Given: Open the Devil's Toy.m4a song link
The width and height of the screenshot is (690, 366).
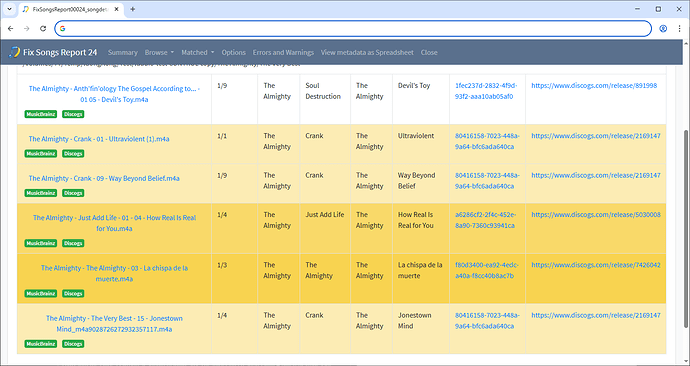Looking at the screenshot, I should (114, 94).
